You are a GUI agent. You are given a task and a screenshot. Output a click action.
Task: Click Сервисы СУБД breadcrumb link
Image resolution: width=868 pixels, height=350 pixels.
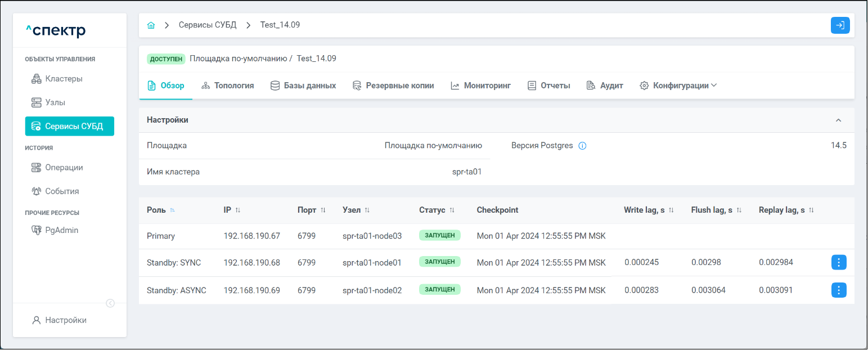pos(208,25)
